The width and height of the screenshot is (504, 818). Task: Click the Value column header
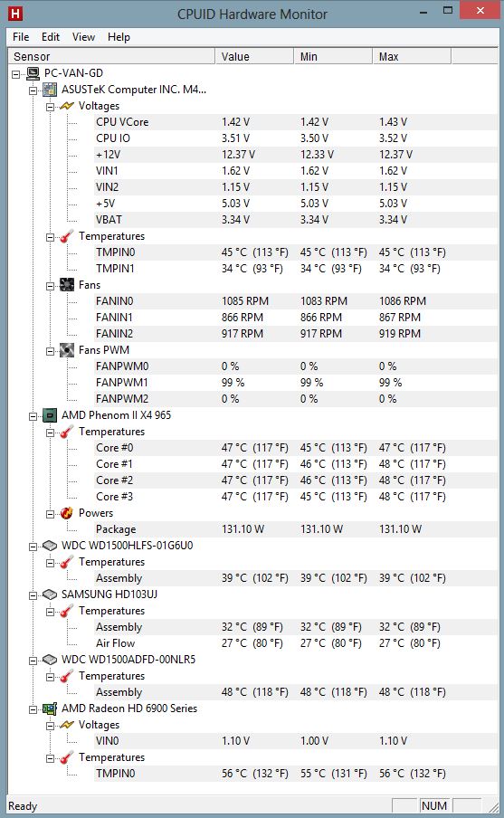point(254,56)
